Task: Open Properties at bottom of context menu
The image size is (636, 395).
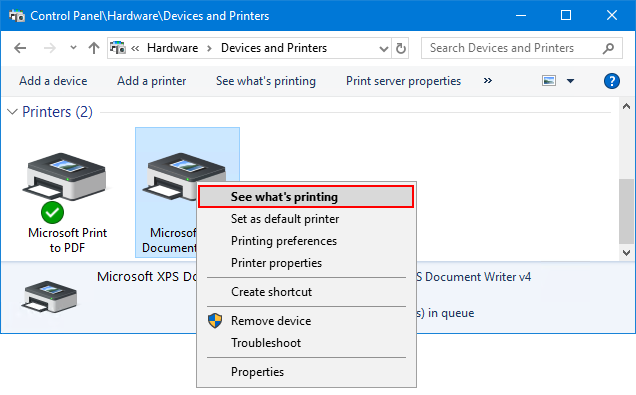Action: 306,372
